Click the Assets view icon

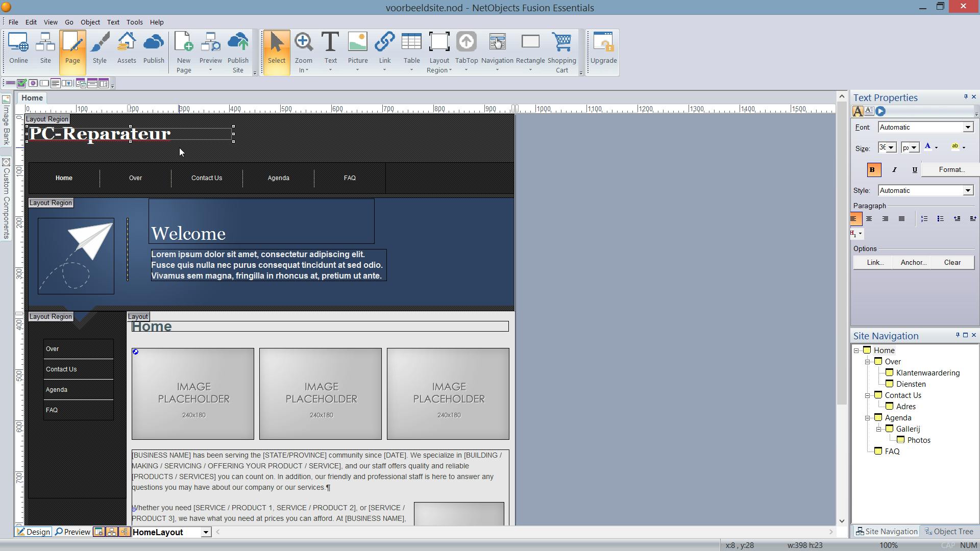tap(127, 48)
